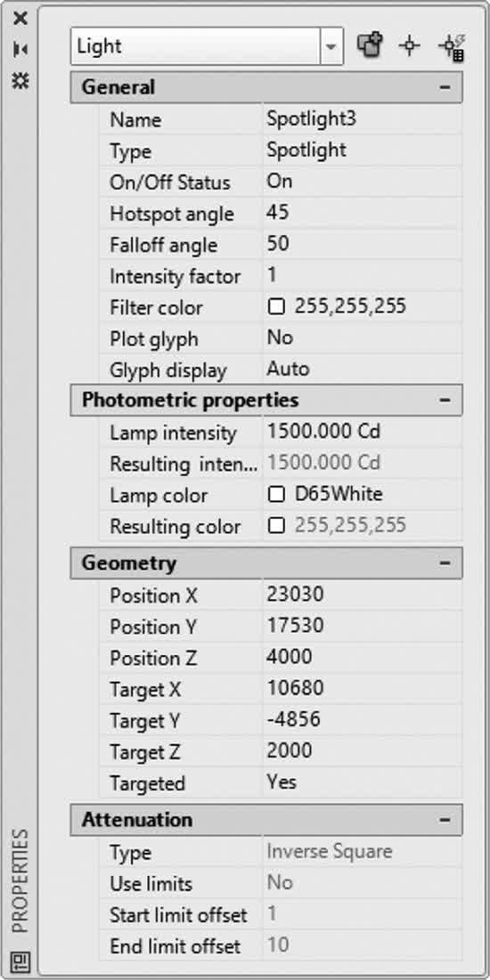Open the palette properties settings icon

pyautogui.click(x=20, y=81)
